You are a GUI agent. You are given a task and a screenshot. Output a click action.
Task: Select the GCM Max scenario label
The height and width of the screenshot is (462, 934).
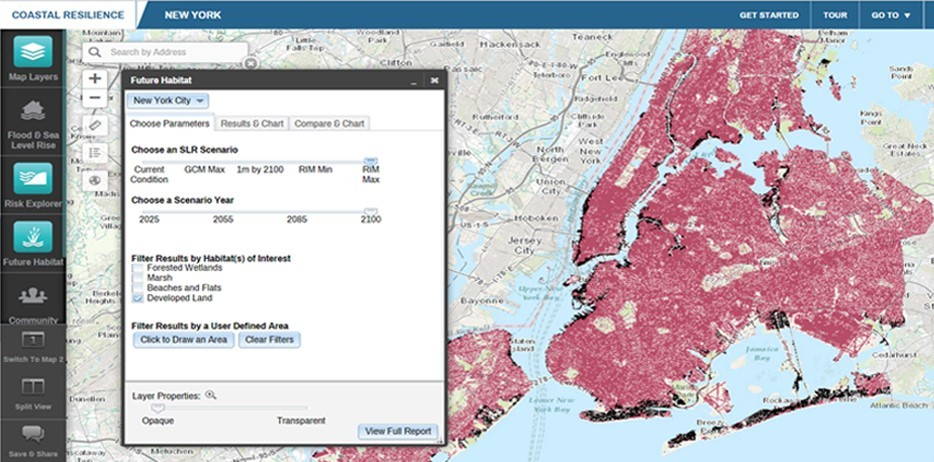tap(204, 170)
